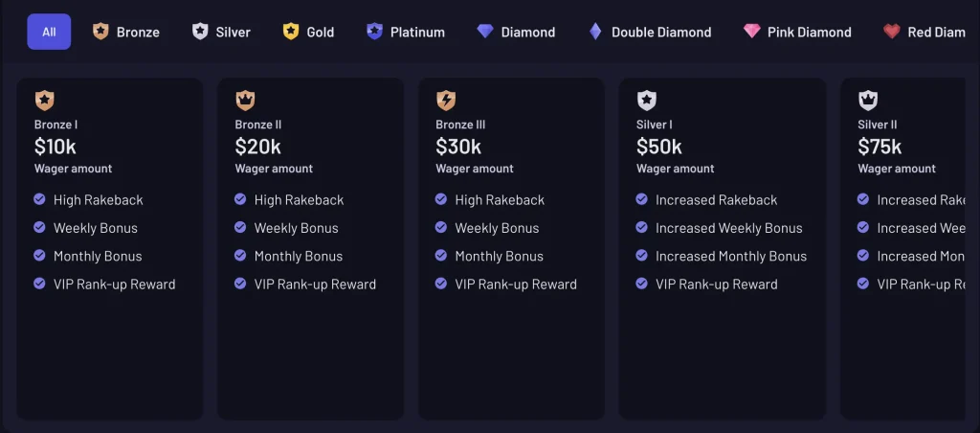Click the Bronze II crown shield icon
Screen dimensions: 980x433
coord(245,101)
